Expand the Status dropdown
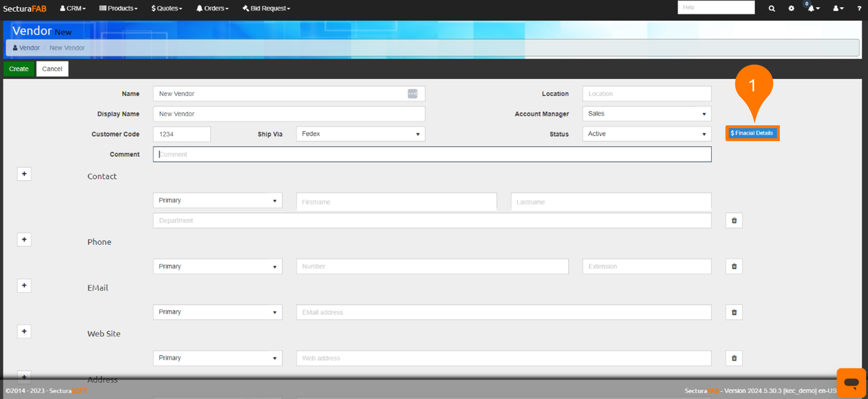The width and height of the screenshot is (868, 399). pos(646,134)
